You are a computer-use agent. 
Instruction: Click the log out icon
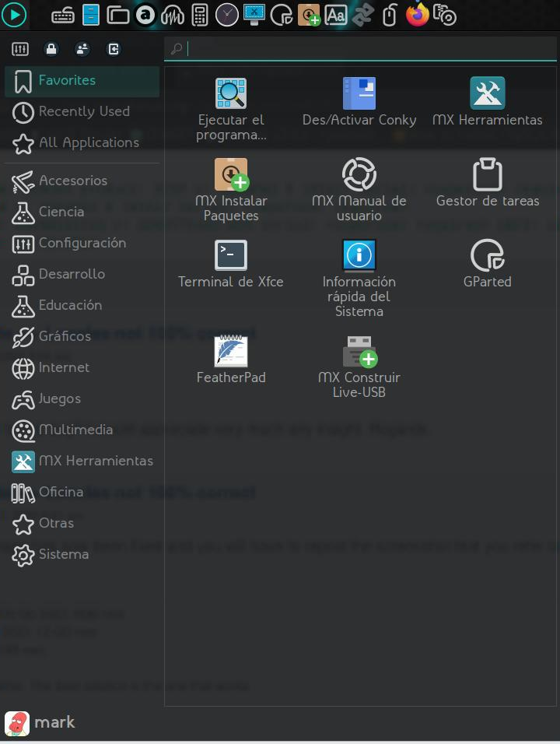(114, 49)
